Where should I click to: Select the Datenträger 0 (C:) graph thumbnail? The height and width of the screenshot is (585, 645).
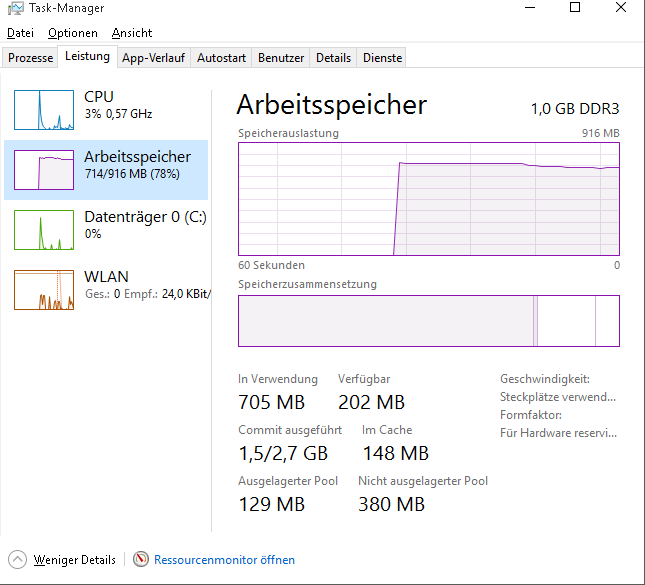[44, 229]
